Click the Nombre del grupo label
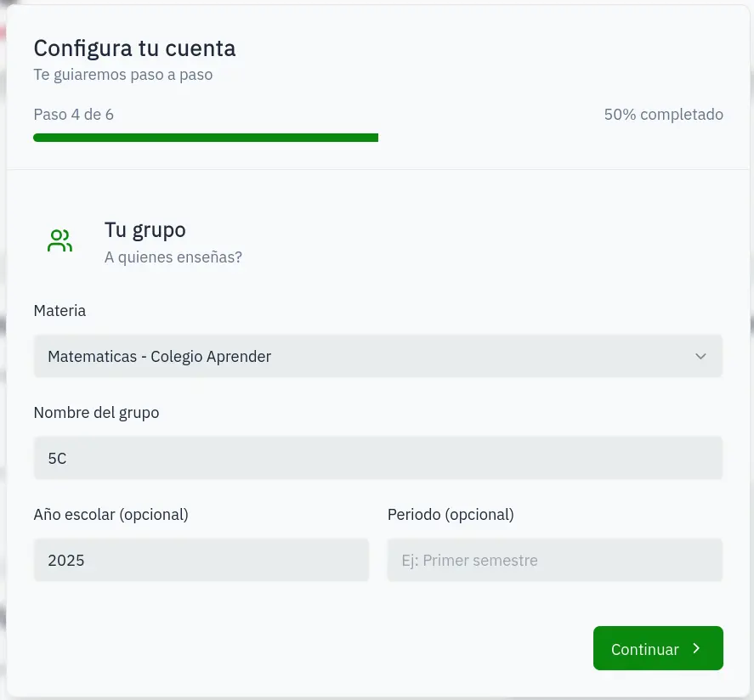754x700 pixels. (96, 412)
